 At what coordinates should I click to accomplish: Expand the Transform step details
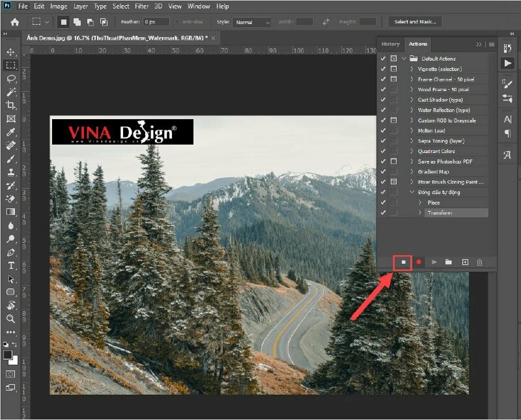(x=420, y=213)
